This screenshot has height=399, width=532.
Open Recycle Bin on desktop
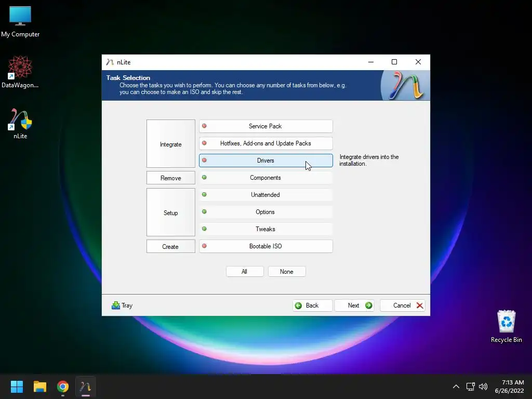[506, 326]
